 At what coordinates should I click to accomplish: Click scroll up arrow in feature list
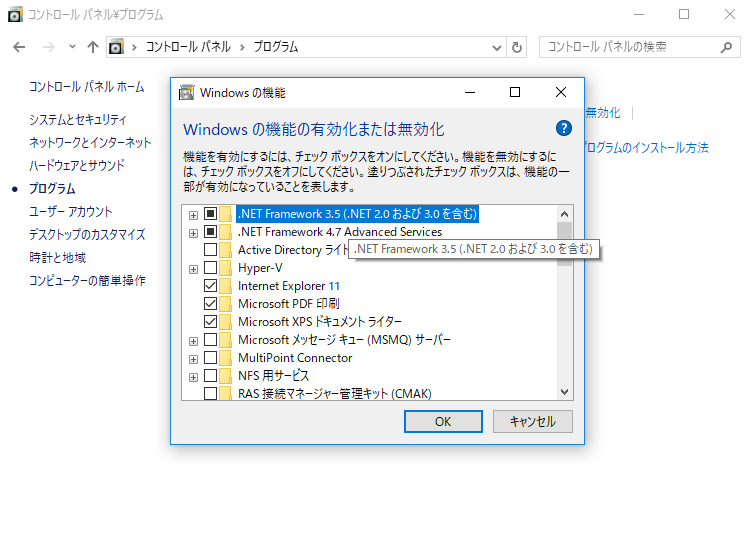(x=564, y=214)
